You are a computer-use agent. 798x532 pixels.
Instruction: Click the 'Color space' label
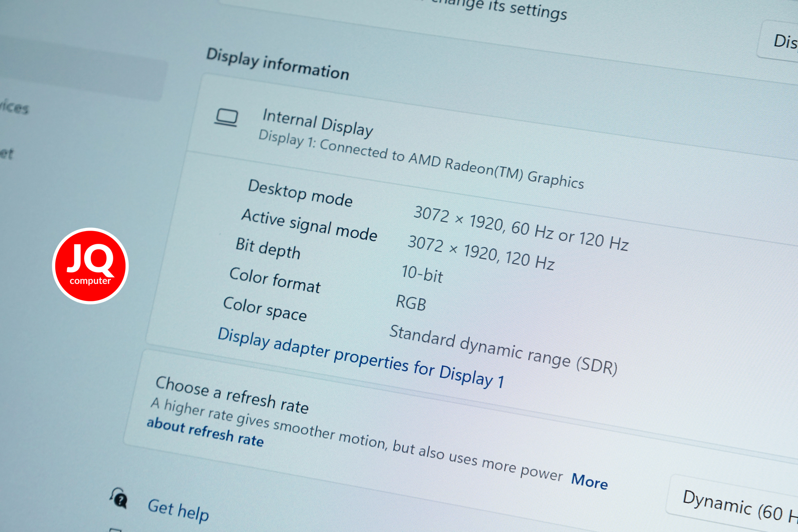265,309
